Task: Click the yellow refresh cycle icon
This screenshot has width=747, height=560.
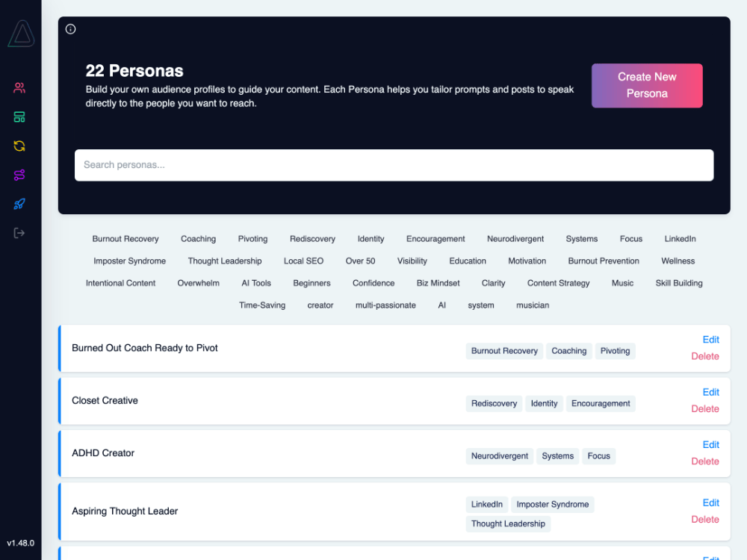Action: [19, 146]
